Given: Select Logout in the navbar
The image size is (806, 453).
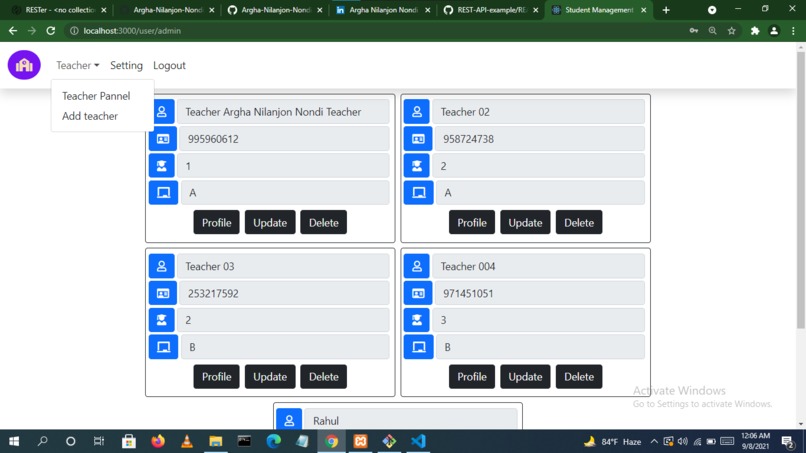Looking at the screenshot, I should (x=169, y=65).
